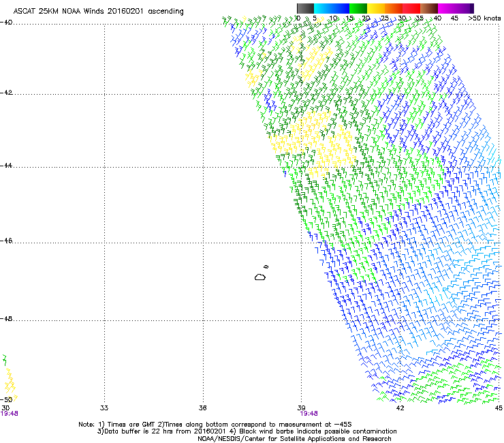
Task: Click the larger island outline on the map
Action: 260,277
